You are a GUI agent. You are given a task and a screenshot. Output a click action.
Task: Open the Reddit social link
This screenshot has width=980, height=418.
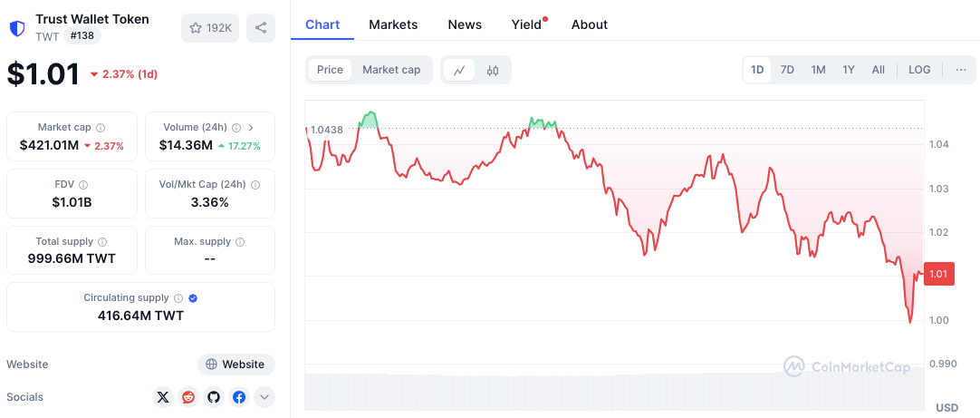click(188, 397)
